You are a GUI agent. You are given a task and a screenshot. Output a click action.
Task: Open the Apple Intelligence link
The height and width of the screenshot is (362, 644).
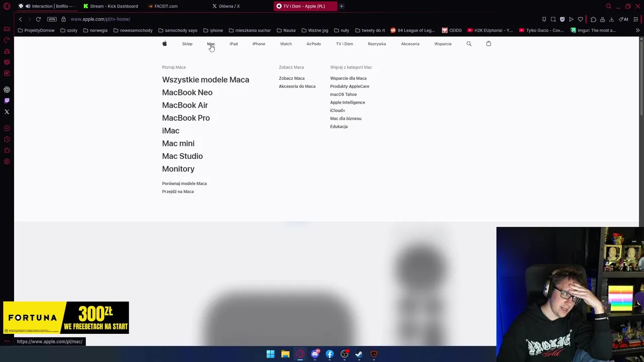[x=347, y=103]
